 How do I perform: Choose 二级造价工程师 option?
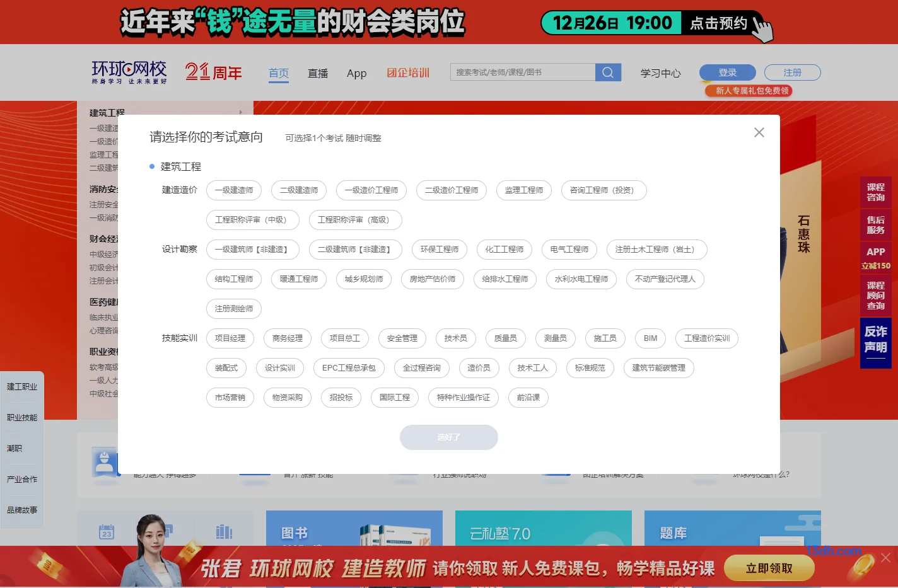click(452, 190)
